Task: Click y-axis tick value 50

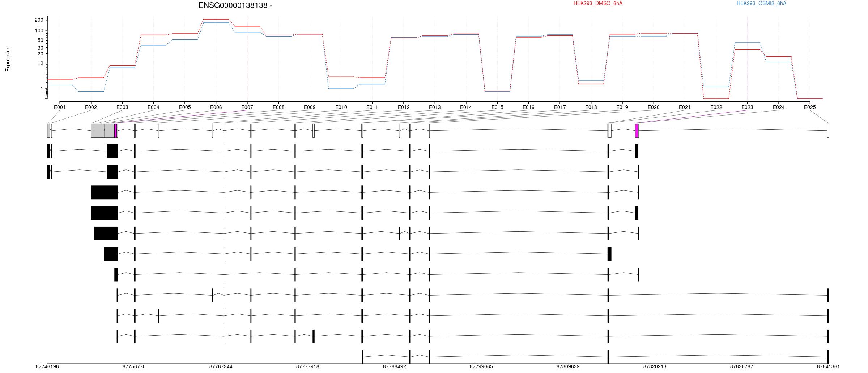Action: pos(40,40)
